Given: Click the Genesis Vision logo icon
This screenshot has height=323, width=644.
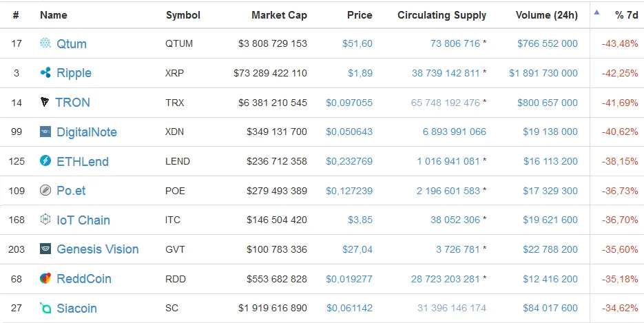Looking at the screenshot, I should pos(45,249).
